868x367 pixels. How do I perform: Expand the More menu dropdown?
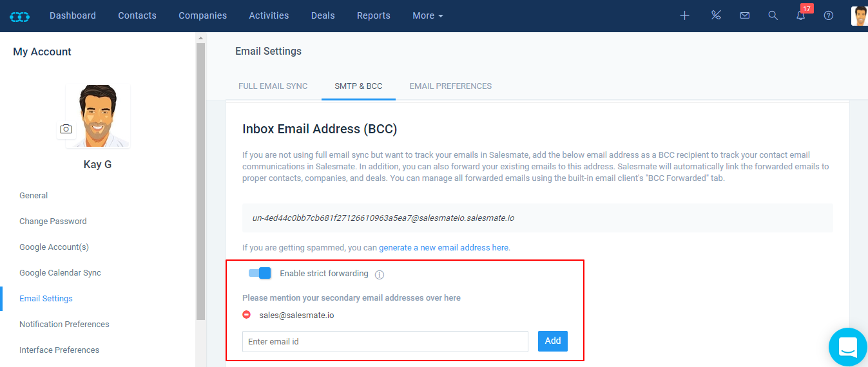point(428,15)
